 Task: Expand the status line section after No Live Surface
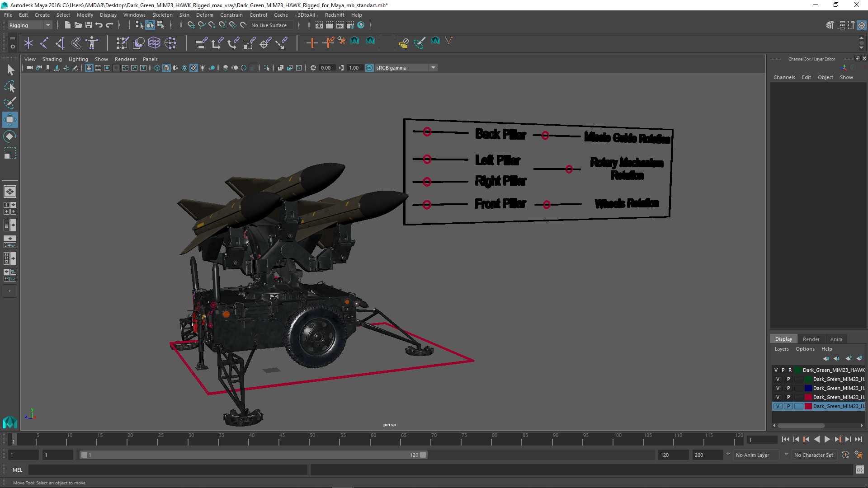[299, 25]
